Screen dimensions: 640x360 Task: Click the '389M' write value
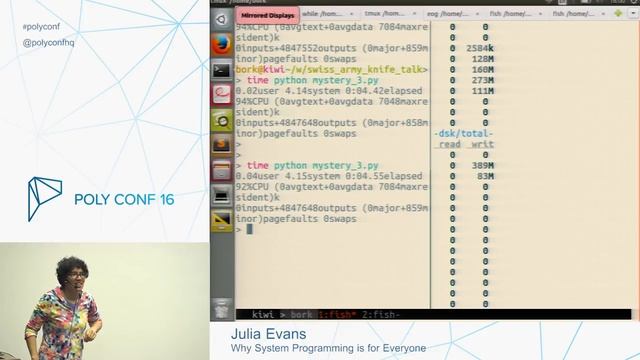point(483,165)
